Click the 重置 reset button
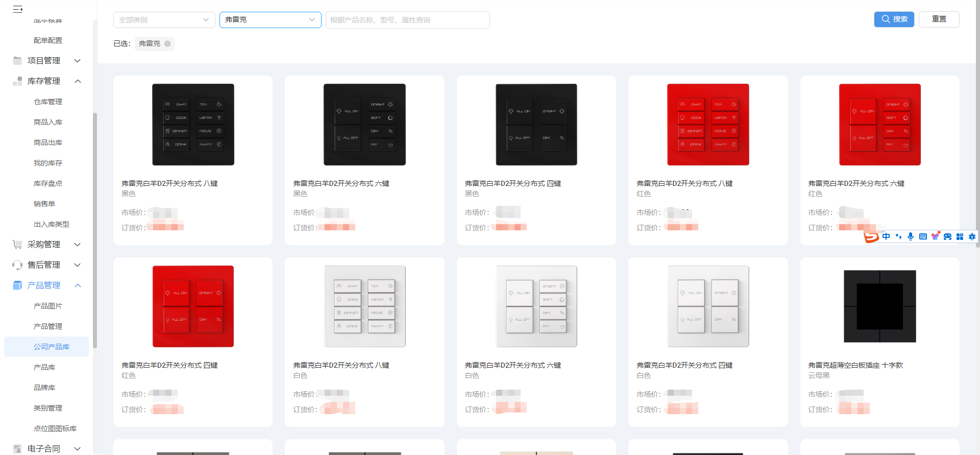 (939, 19)
